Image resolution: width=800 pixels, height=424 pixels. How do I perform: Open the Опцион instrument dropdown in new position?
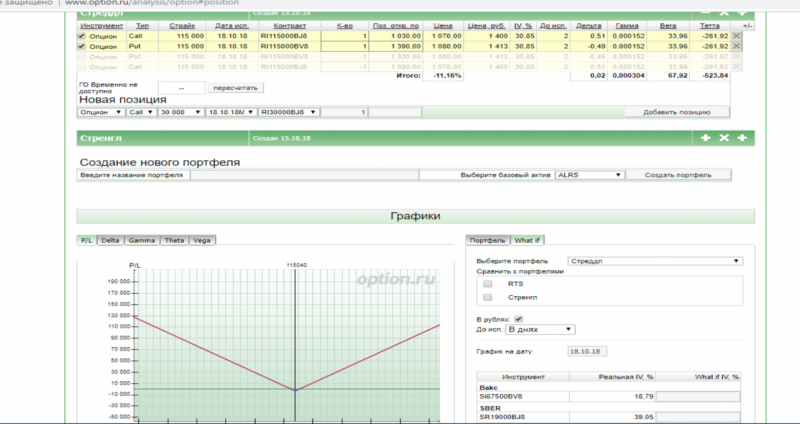(x=101, y=112)
